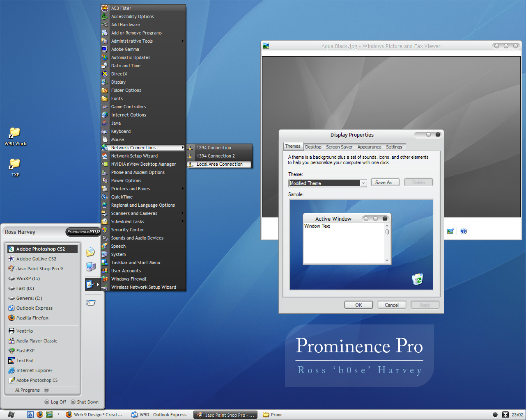
Task: Expand quick launch overflow arrow on taskbar
Action: 58,414
